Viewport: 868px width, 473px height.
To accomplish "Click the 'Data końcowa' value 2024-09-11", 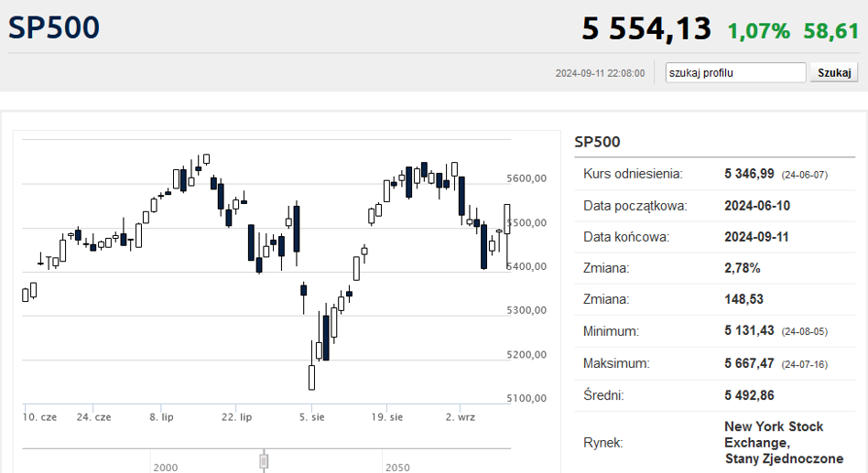I will [x=756, y=237].
